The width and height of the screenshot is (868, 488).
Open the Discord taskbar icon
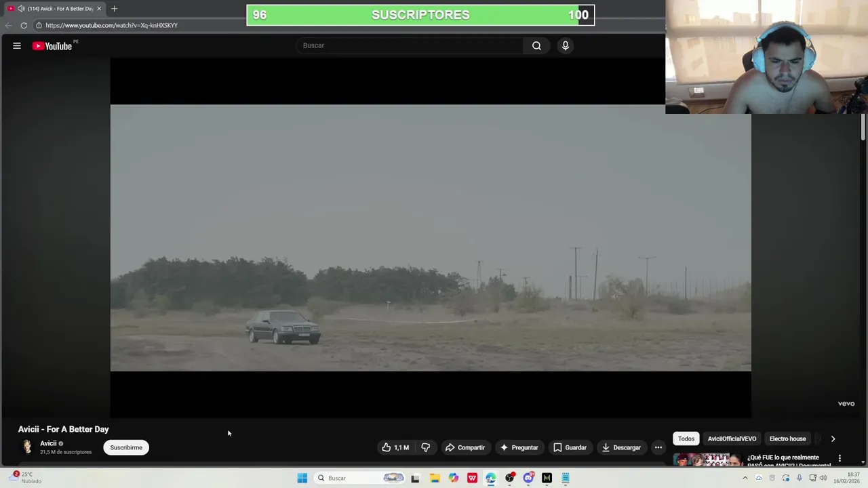pyautogui.click(x=528, y=478)
